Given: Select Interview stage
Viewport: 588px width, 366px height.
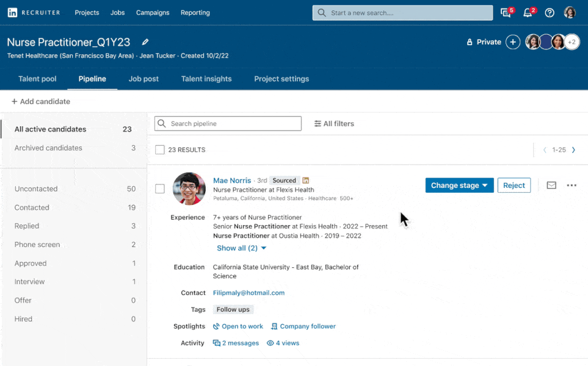Looking at the screenshot, I should pyautogui.click(x=75, y=282).
